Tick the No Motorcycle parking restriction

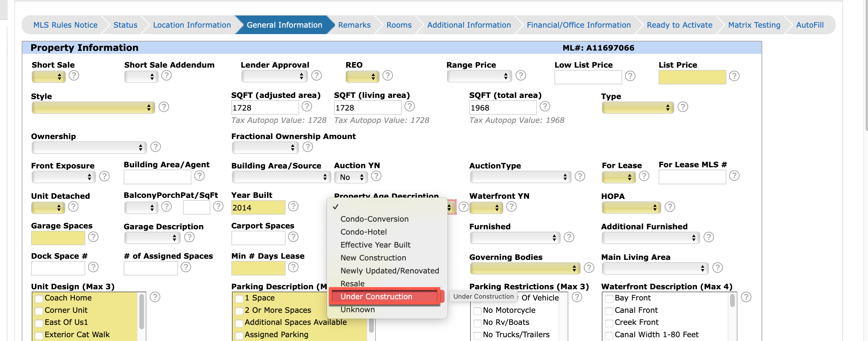tap(477, 310)
